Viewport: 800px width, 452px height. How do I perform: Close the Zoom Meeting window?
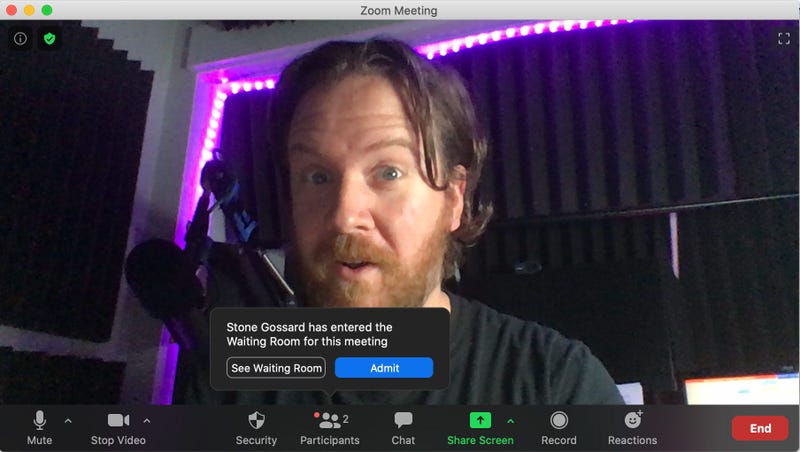point(11,10)
